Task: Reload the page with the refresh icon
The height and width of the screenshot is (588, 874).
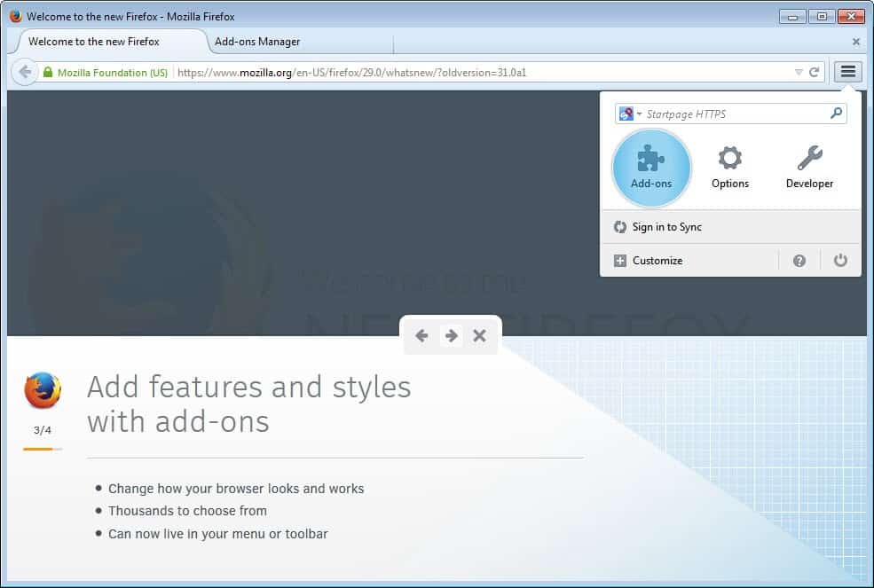Action: [815, 73]
